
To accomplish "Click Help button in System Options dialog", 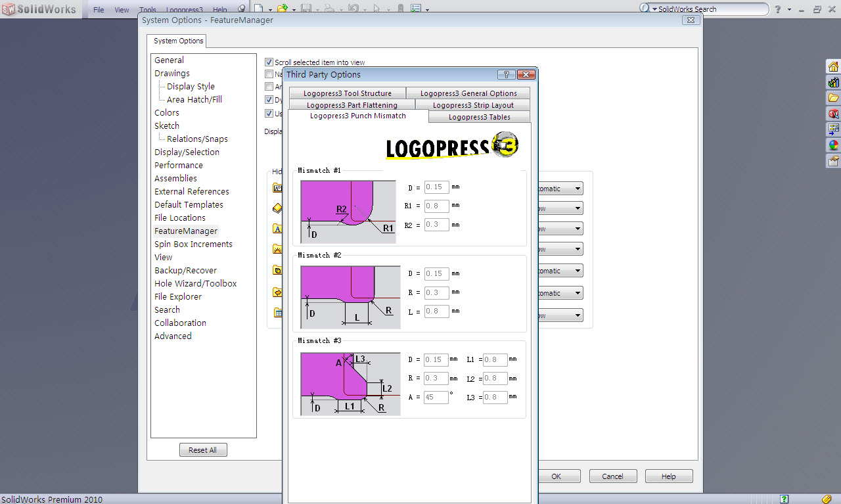I will point(669,476).
